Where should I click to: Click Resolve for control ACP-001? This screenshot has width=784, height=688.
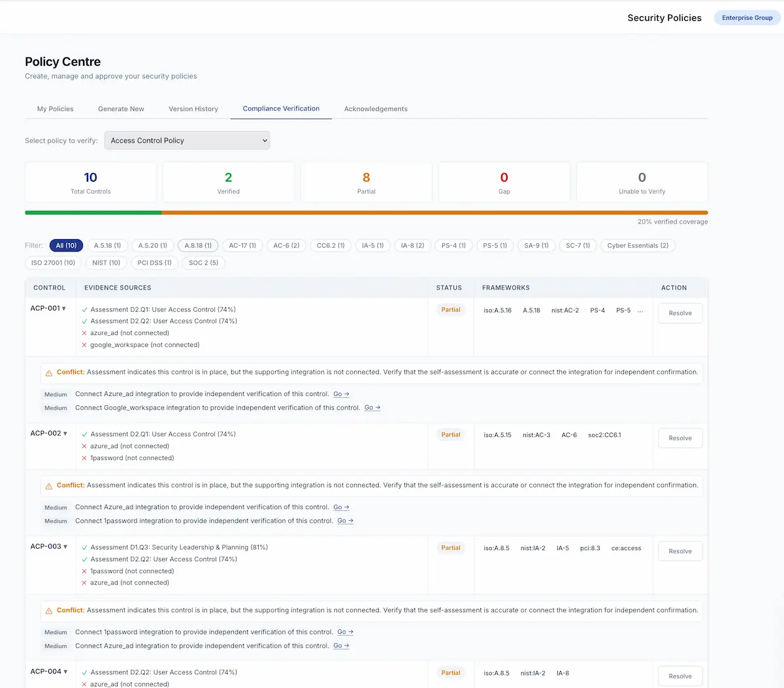679,313
